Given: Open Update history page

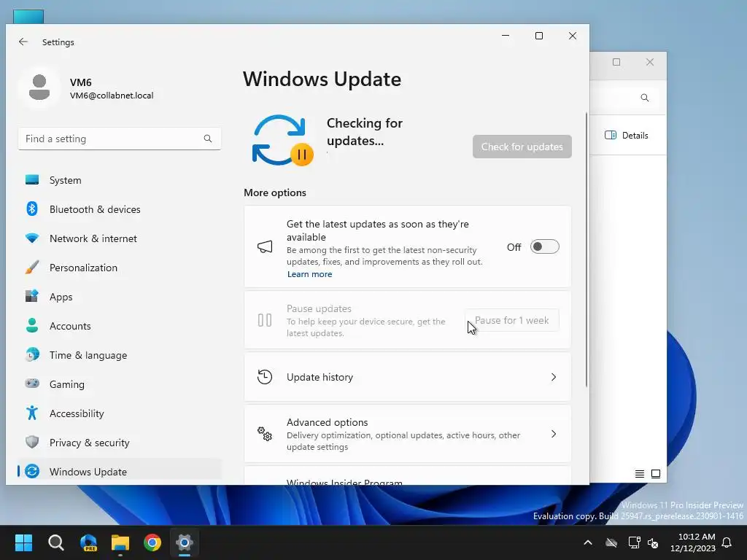Looking at the screenshot, I should coord(407,377).
